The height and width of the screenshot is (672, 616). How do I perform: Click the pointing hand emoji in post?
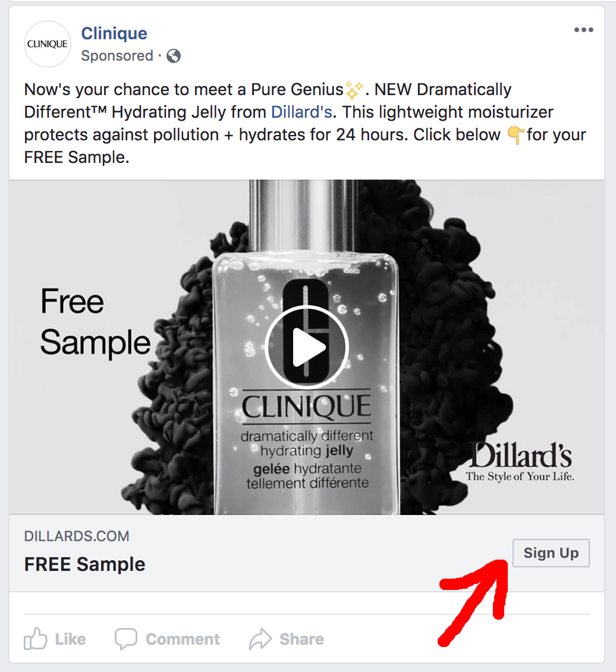[x=516, y=135]
